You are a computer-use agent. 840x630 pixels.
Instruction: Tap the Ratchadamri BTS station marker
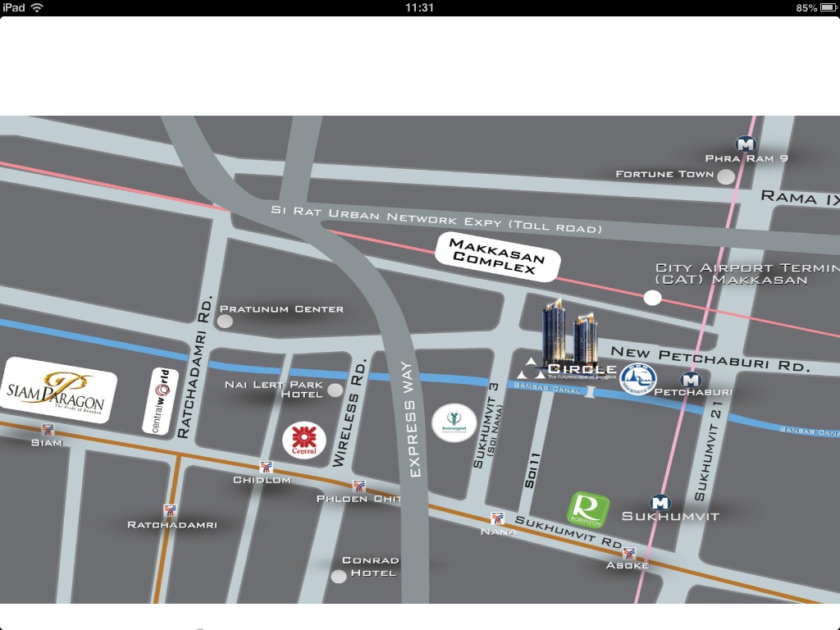pos(170,511)
